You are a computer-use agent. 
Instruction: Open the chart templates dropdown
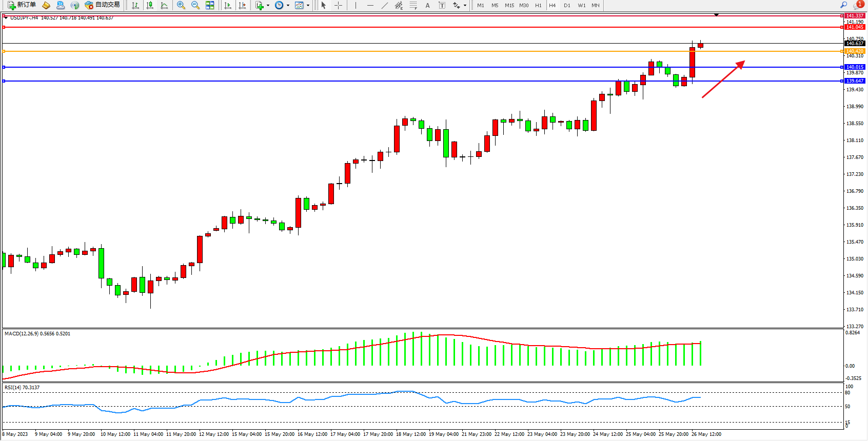point(308,6)
